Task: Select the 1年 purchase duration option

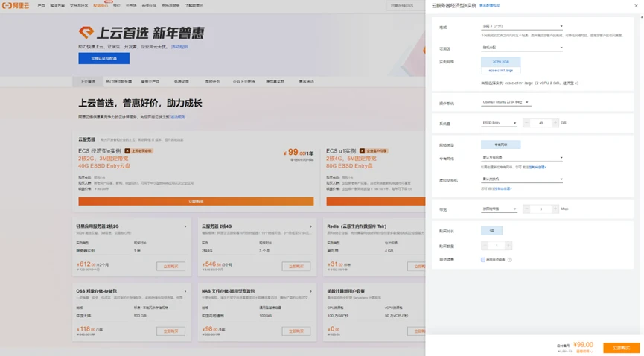Action: pos(491,231)
